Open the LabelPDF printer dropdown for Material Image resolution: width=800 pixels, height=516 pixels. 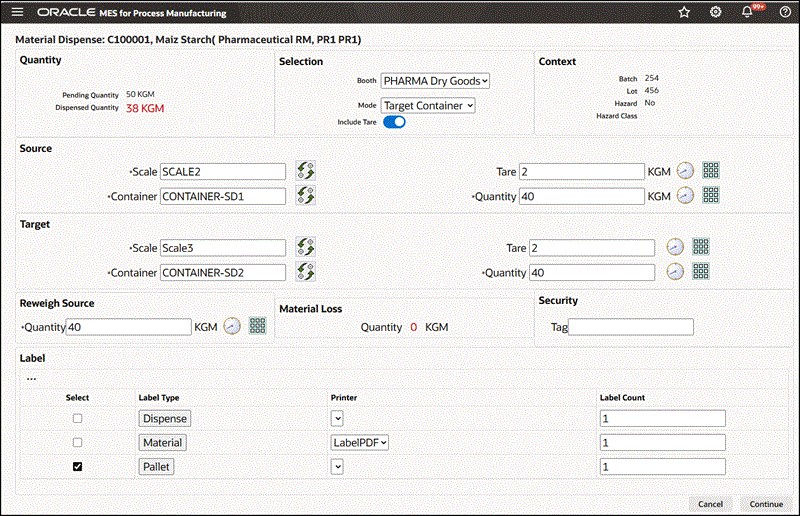point(360,443)
